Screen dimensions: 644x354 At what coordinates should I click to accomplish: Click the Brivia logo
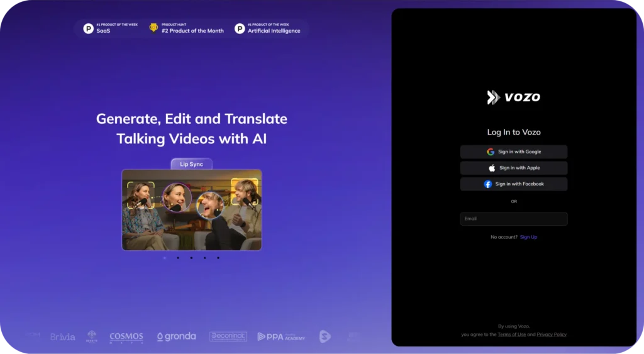[x=63, y=337]
